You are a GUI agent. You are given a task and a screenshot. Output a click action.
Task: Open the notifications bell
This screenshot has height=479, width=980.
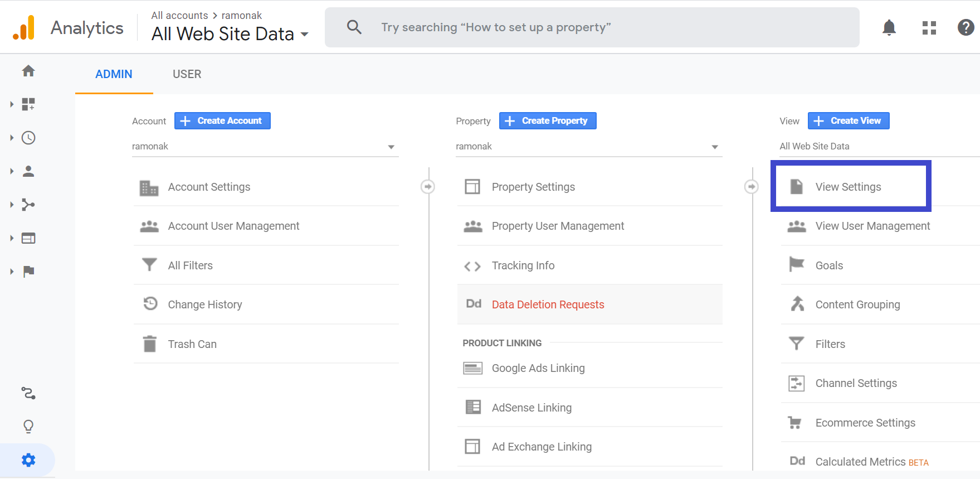pyautogui.click(x=889, y=27)
